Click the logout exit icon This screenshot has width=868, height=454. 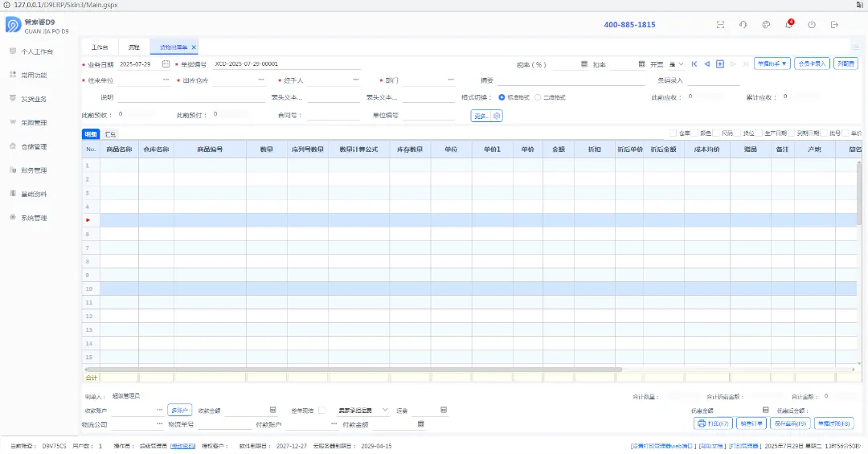click(834, 24)
